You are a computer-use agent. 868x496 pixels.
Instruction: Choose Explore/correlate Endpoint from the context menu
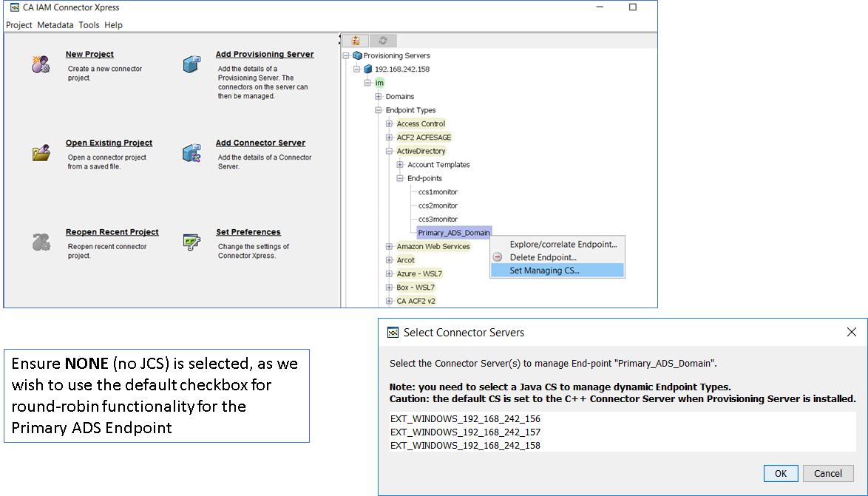pyautogui.click(x=557, y=244)
